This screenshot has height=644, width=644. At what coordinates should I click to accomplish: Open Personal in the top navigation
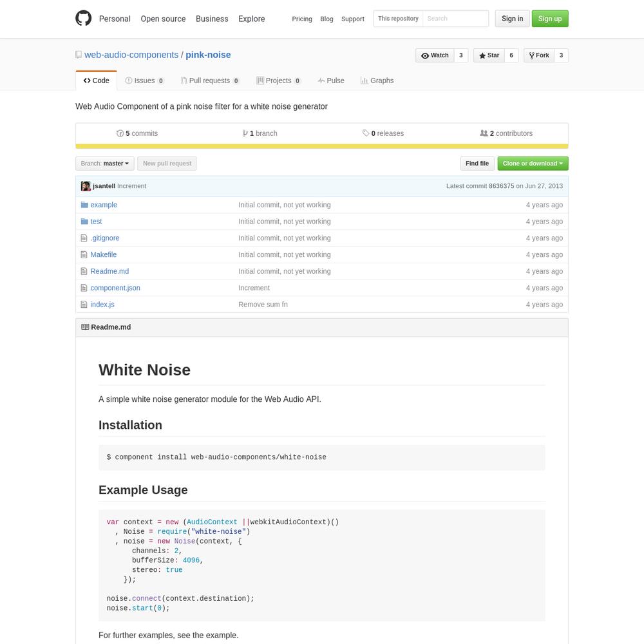(115, 19)
